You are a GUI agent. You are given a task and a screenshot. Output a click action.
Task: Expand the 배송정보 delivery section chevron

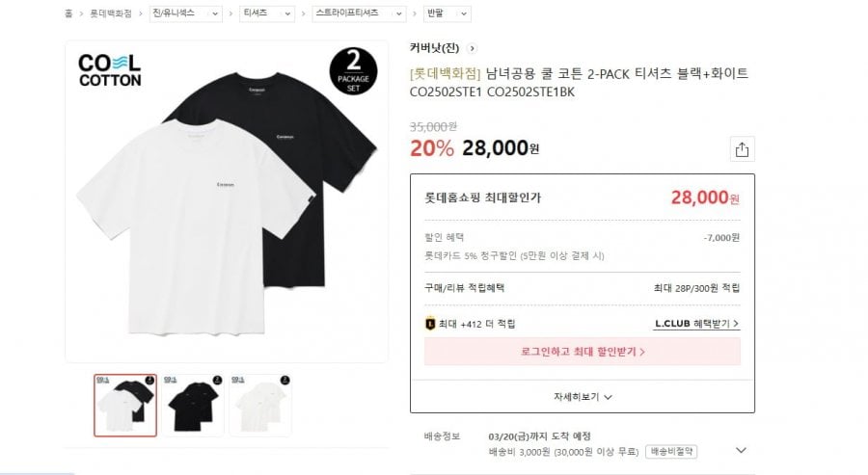(741, 450)
